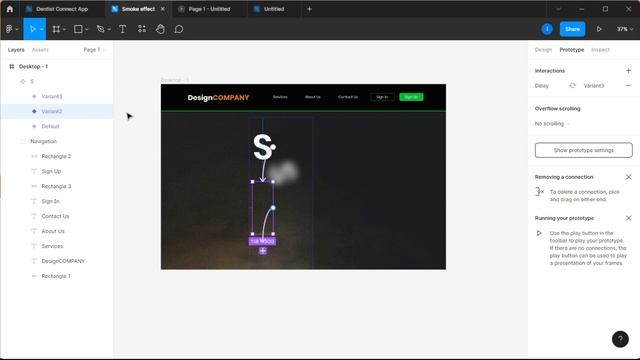The height and width of the screenshot is (360, 640).
Task: Add a new interaction with plus icon
Action: coord(629,71)
